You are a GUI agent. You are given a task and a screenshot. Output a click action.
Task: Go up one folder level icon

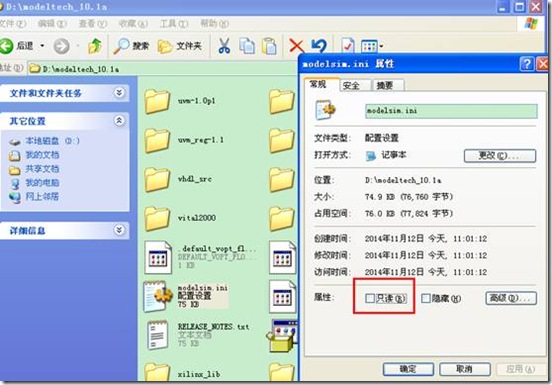95,46
